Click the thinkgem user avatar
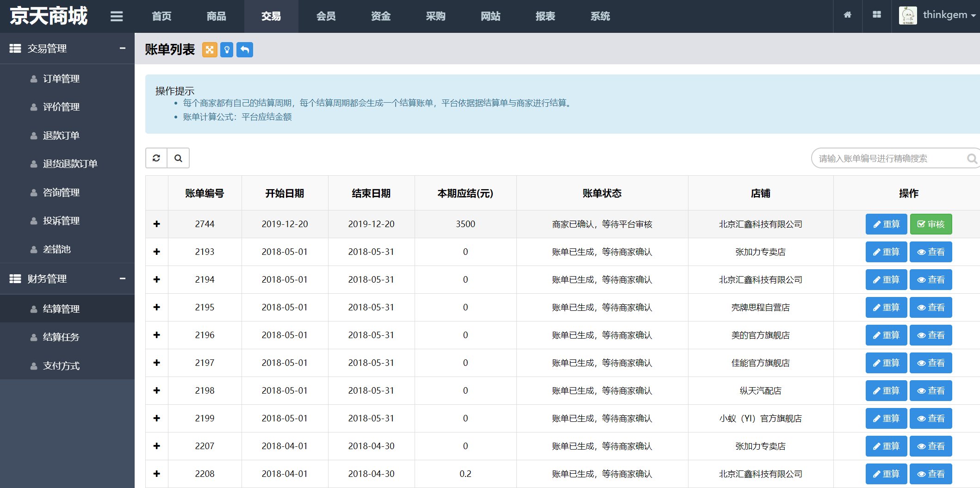Viewport: 980px width, 488px height. pos(908,15)
